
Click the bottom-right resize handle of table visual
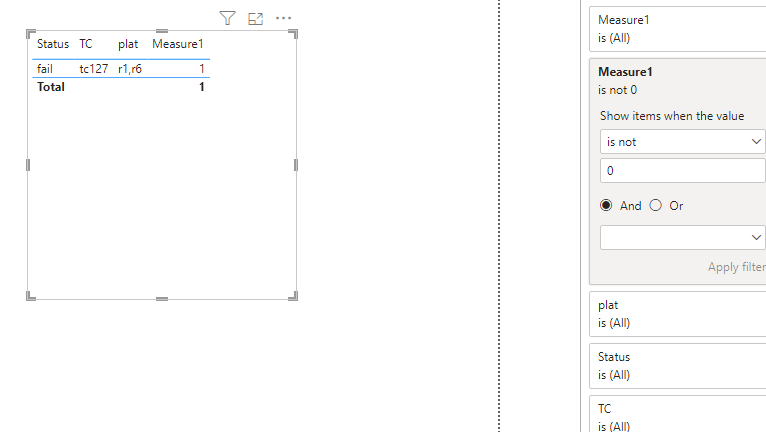coord(294,297)
